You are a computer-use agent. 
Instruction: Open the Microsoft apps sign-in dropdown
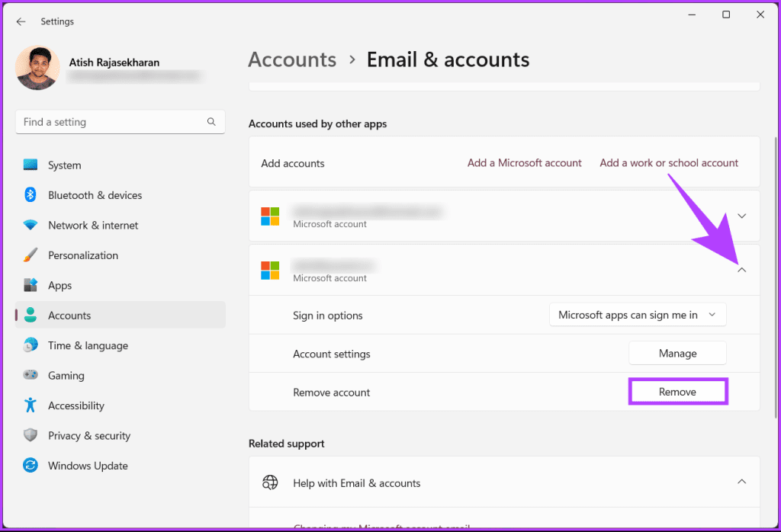tap(638, 314)
